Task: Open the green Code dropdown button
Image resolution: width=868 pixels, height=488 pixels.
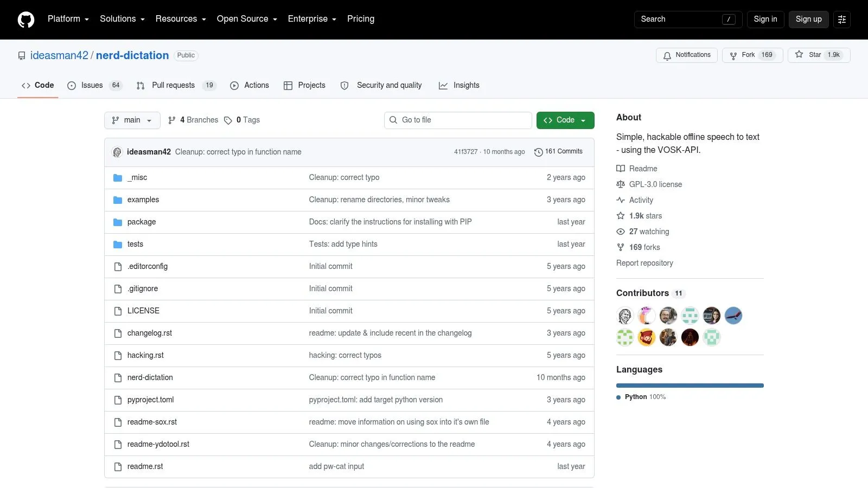Action: [565, 120]
